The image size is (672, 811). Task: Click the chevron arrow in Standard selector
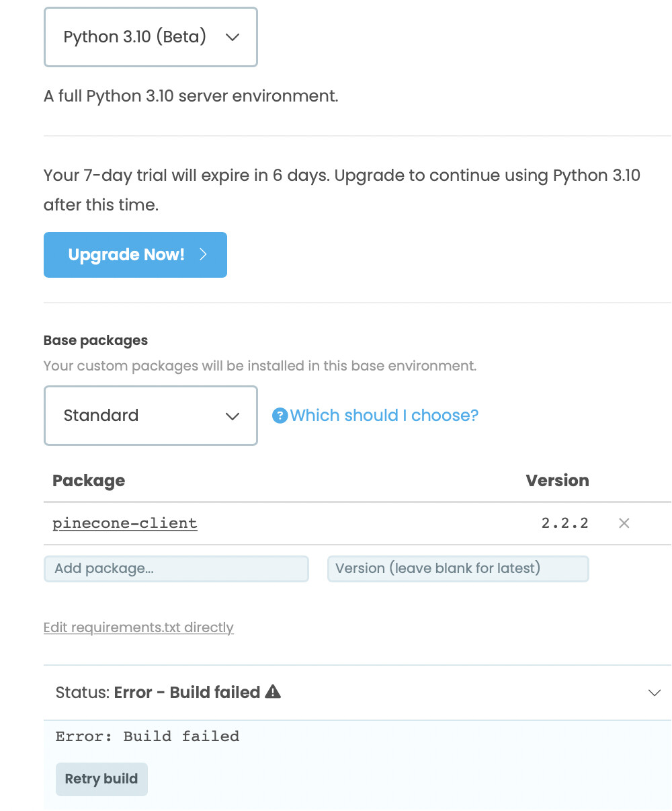pos(233,416)
